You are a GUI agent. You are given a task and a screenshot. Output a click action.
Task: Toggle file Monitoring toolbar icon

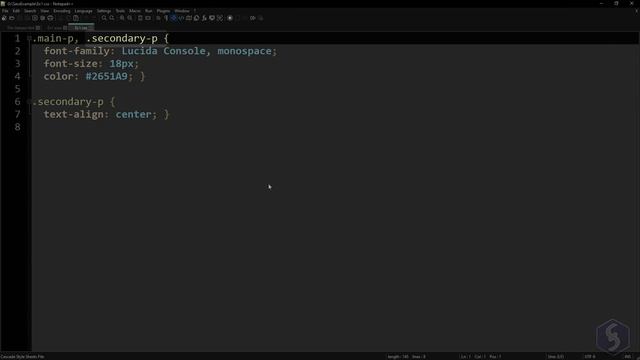click(220, 18)
